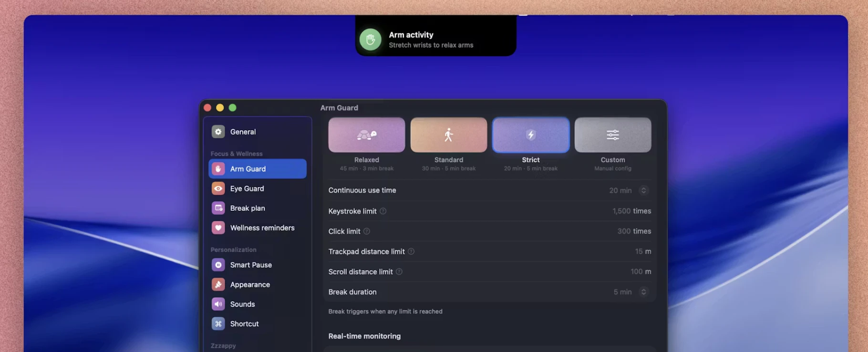Click the Wellness reminders heart icon

point(218,228)
